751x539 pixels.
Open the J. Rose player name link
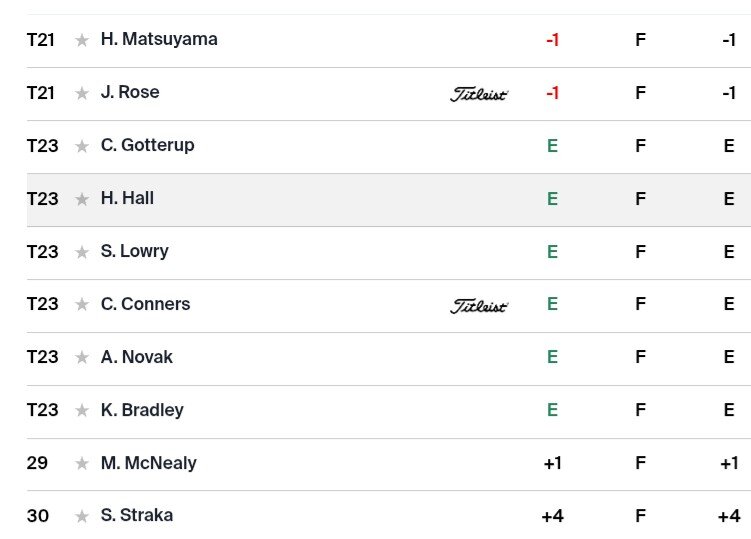coord(130,92)
